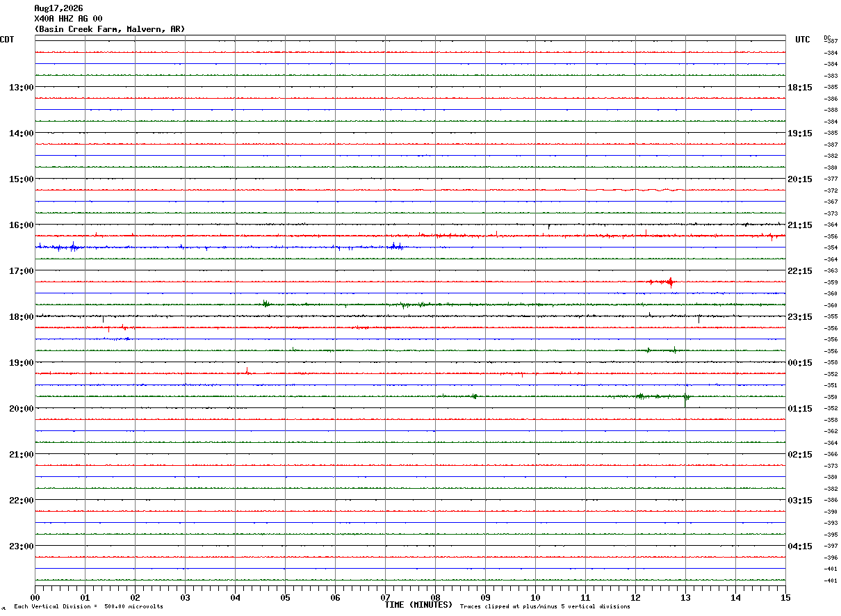Click the Aug17,2026 date header

[x=58, y=8]
